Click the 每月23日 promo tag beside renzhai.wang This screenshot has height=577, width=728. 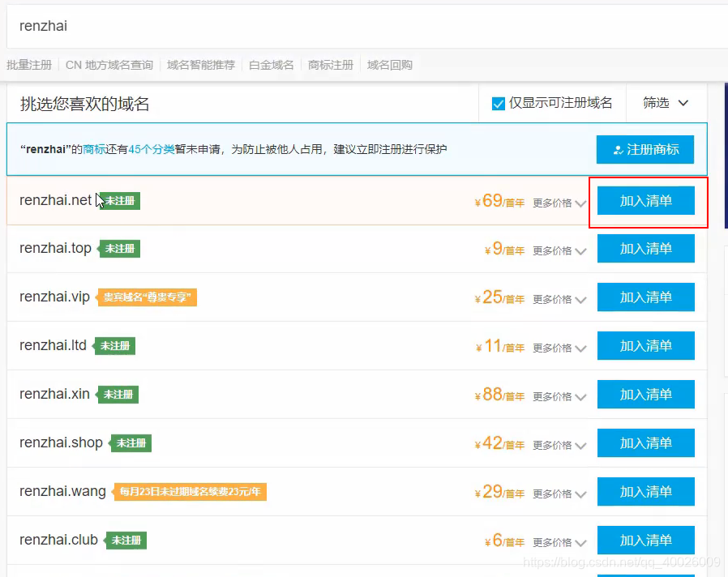pos(190,492)
